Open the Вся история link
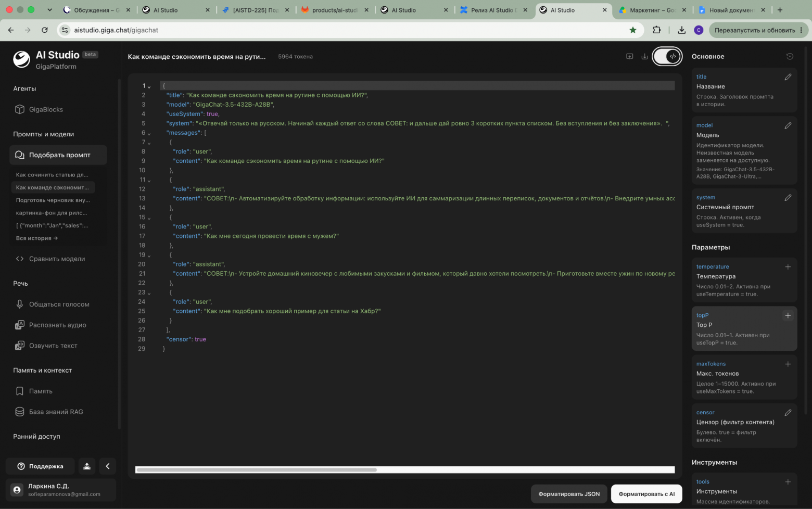812x509 pixels. pos(36,238)
